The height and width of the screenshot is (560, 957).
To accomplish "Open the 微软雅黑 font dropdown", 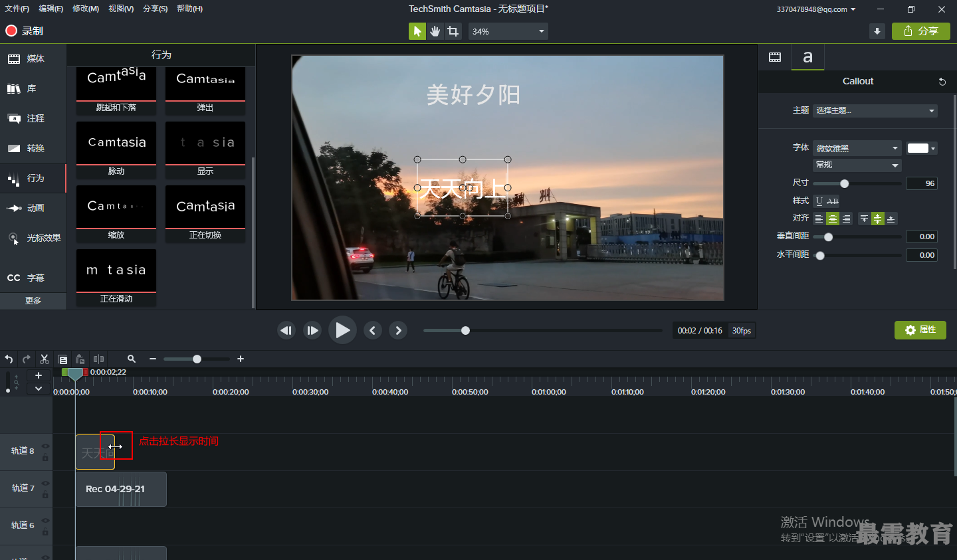I will click(x=857, y=148).
